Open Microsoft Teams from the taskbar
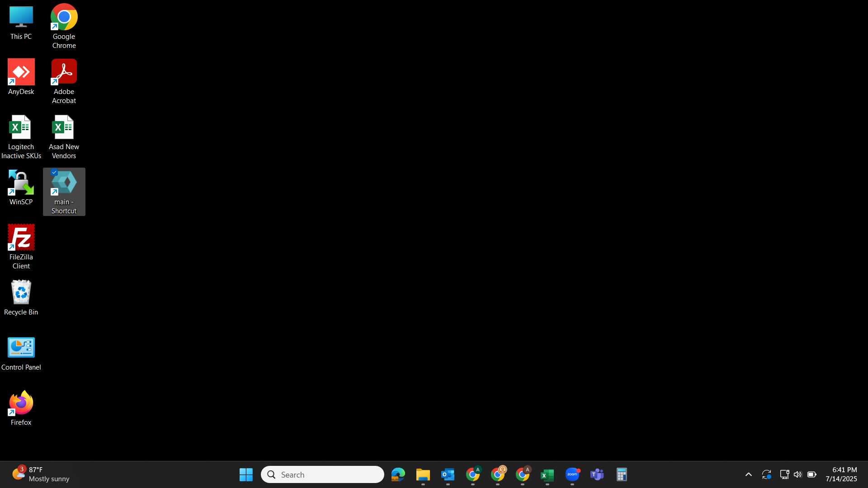Viewport: 868px width, 488px height. pyautogui.click(x=597, y=474)
